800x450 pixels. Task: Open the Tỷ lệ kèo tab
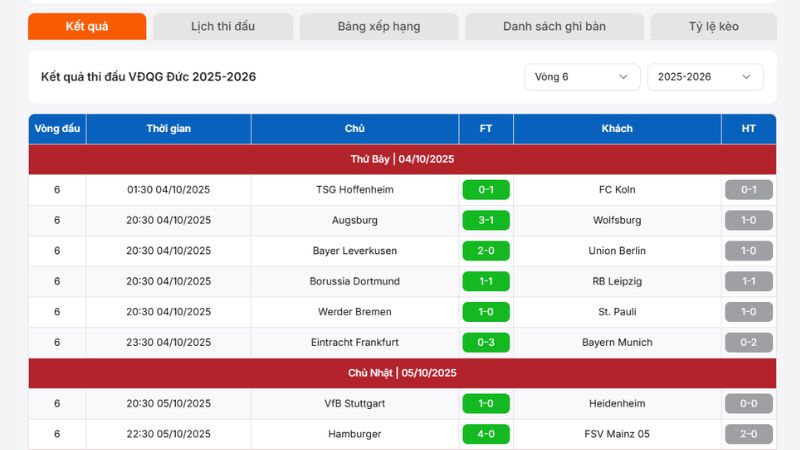coord(713,27)
